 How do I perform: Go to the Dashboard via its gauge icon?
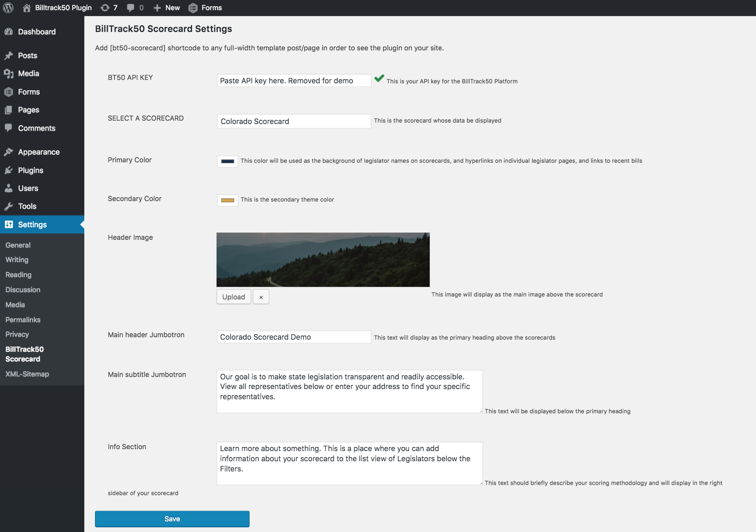click(9, 31)
